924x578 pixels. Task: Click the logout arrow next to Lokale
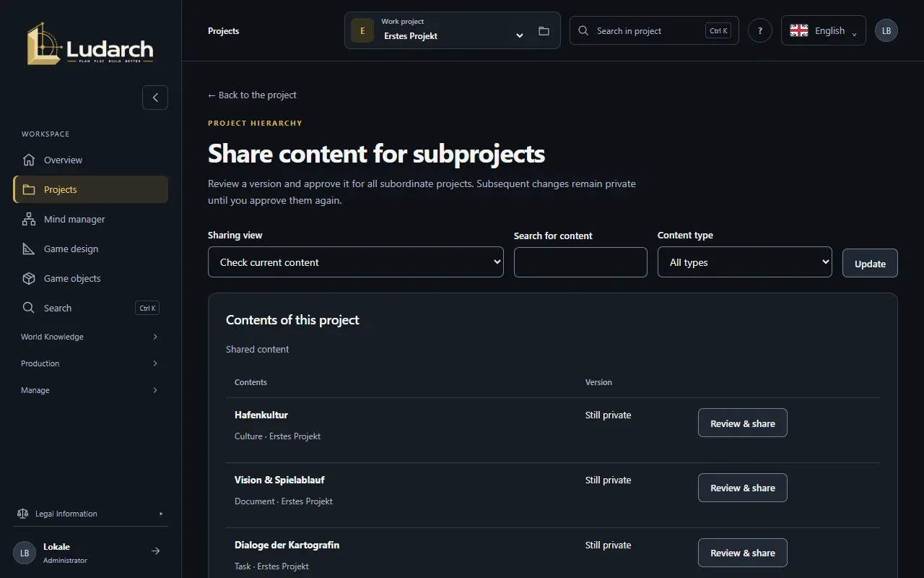point(155,551)
